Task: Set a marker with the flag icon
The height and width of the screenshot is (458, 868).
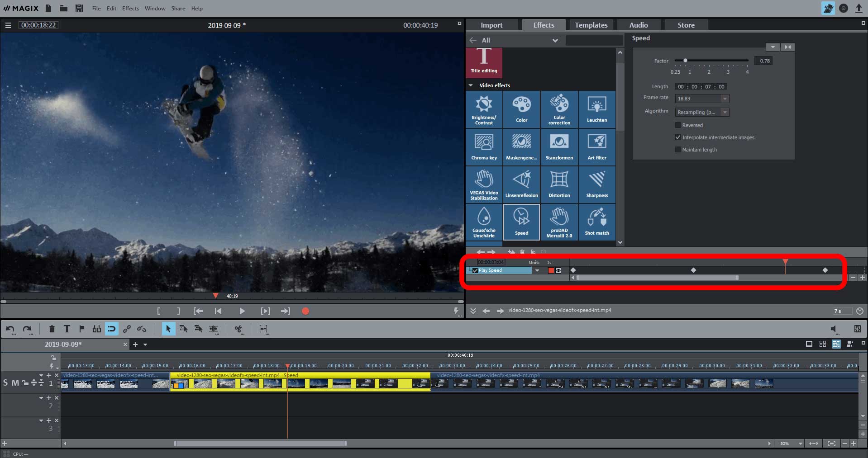Action: point(81,329)
